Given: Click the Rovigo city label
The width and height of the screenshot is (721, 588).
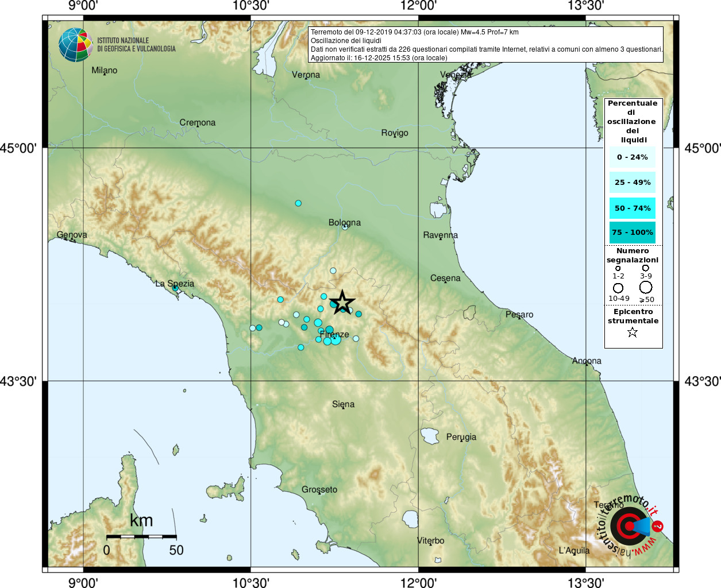Looking at the screenshot, I should click(x=395, y=133).
